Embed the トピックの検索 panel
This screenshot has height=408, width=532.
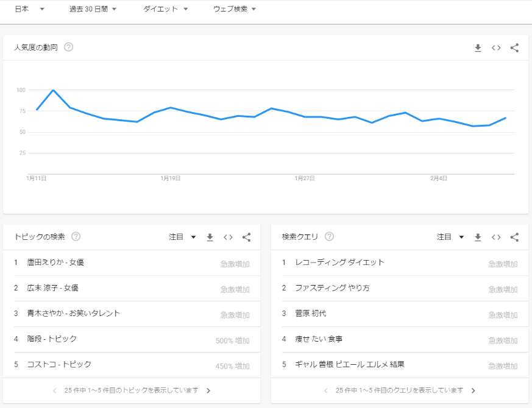228,237
